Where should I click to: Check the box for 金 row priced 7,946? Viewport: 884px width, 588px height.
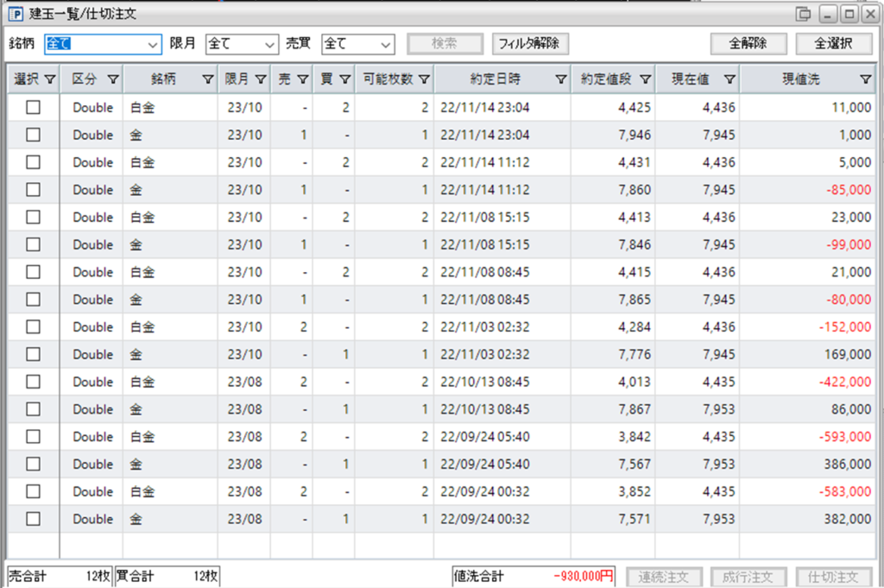tap(34, 135)
